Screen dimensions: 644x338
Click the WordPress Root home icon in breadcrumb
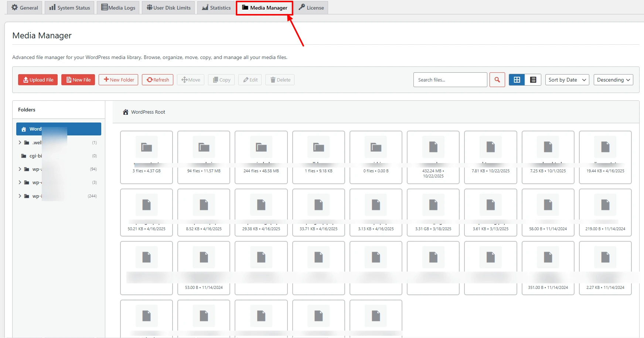coord(126,112)
